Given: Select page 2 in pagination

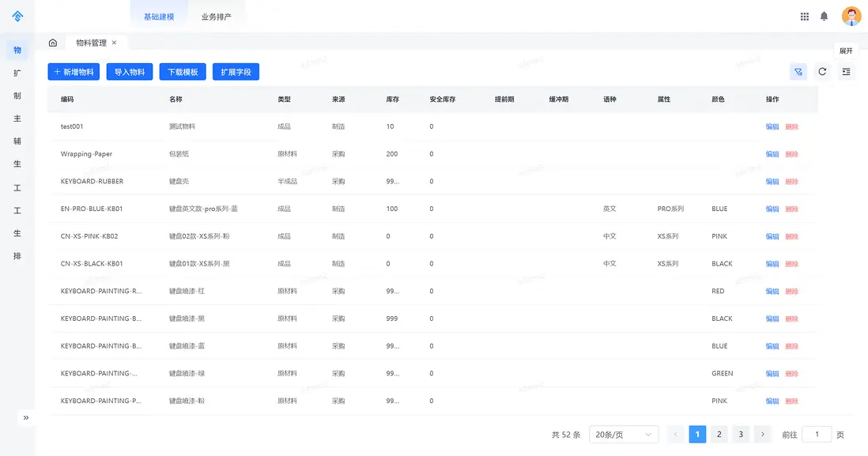Looking at the screenshot, I should (719, 435).
